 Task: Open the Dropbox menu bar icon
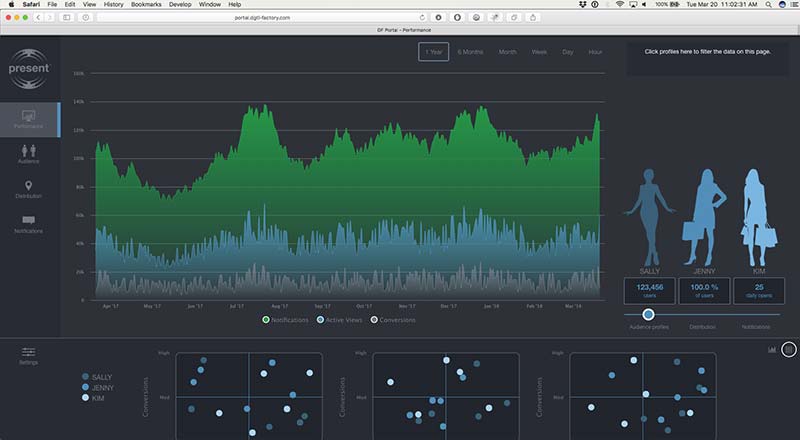[583, 4]
